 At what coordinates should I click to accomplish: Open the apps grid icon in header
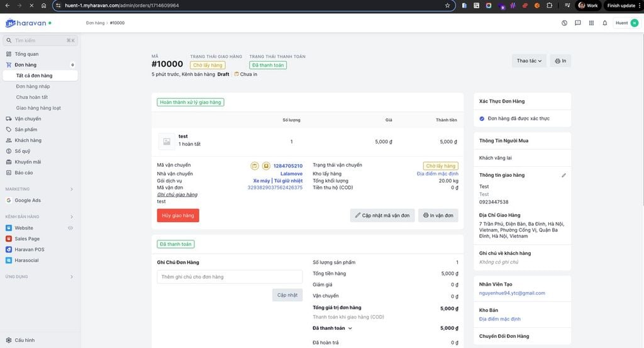pos(591,23)
